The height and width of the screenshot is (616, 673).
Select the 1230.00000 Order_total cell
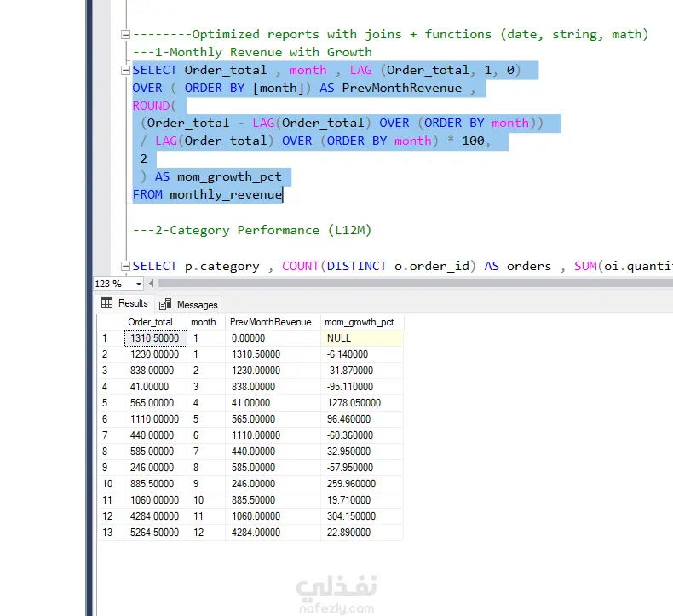tap(155, 354)
